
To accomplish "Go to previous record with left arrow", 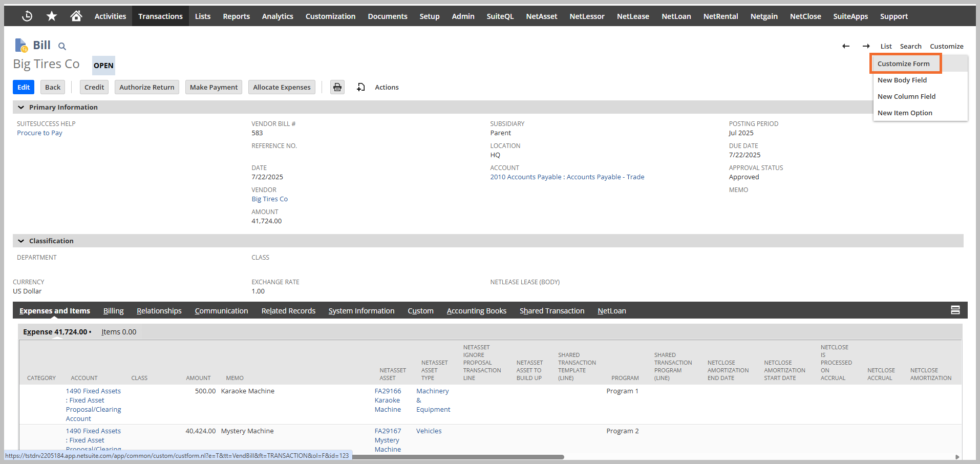I will [846, 46].
